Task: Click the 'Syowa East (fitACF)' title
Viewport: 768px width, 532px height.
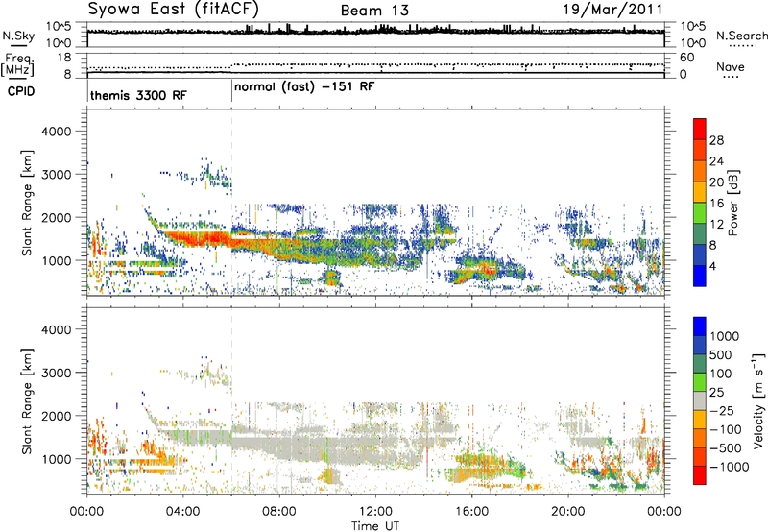Action: coord(174,9)
